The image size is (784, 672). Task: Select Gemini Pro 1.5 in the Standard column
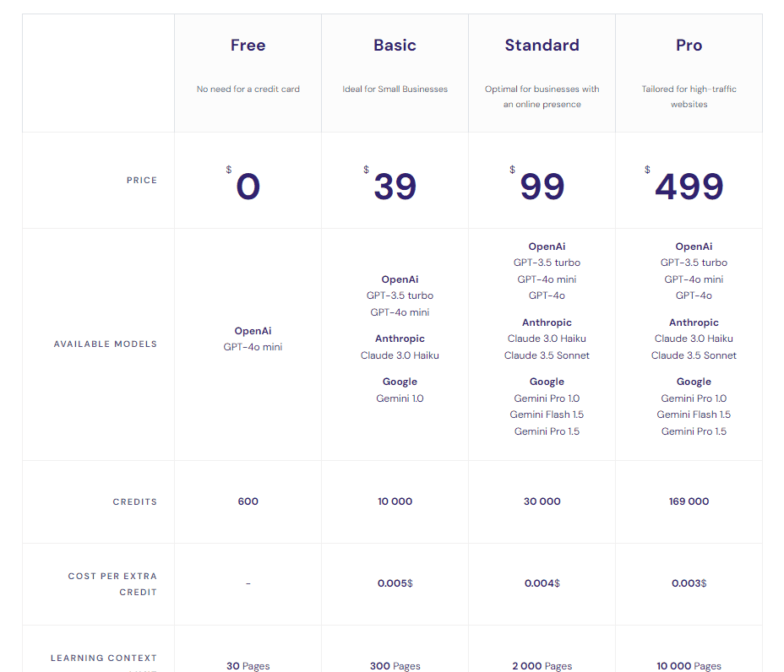pos(547,431)
